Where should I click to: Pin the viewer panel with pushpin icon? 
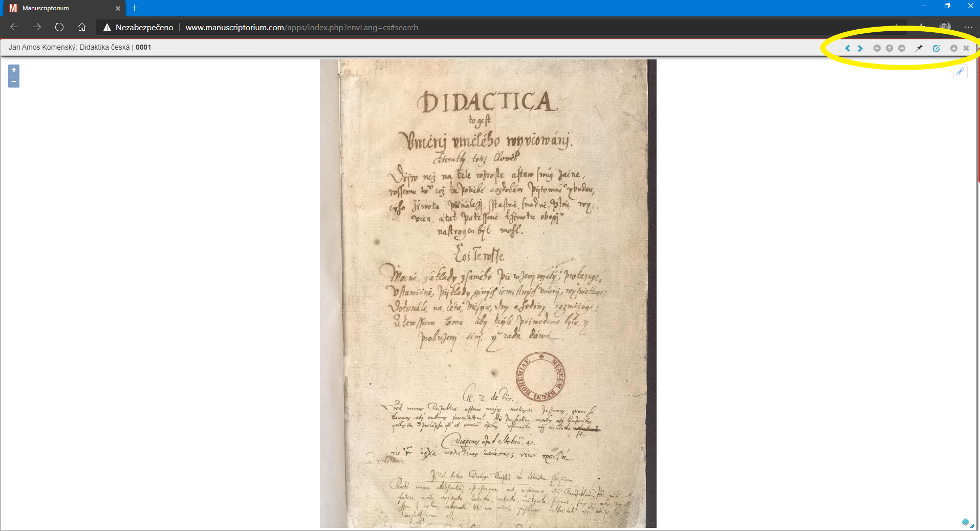919,48
